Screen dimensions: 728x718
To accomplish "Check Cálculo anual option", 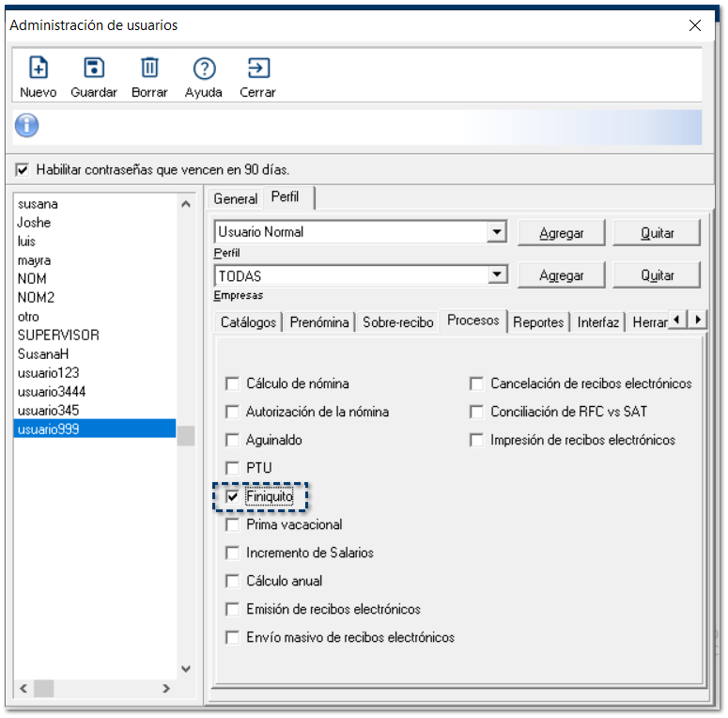I will coord(232,581).
